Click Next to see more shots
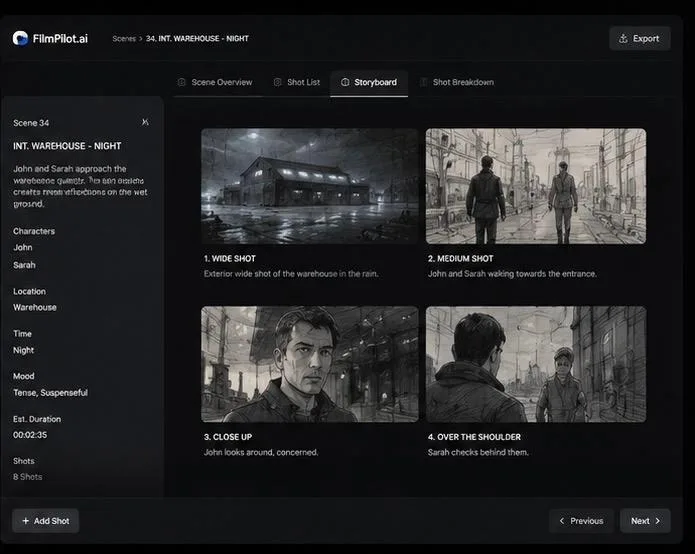 pos(645,521)
